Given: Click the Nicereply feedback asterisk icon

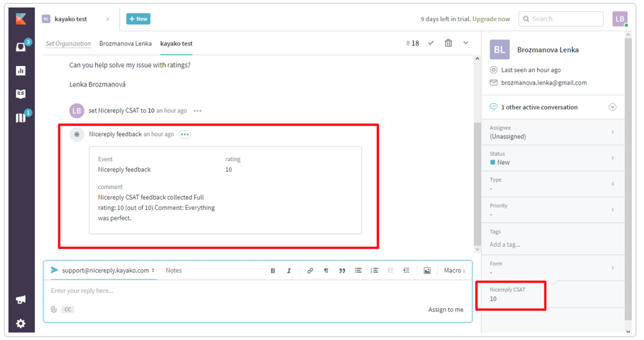Looking at the screenshot, I should pyautogui.click(x=77, y=134).
